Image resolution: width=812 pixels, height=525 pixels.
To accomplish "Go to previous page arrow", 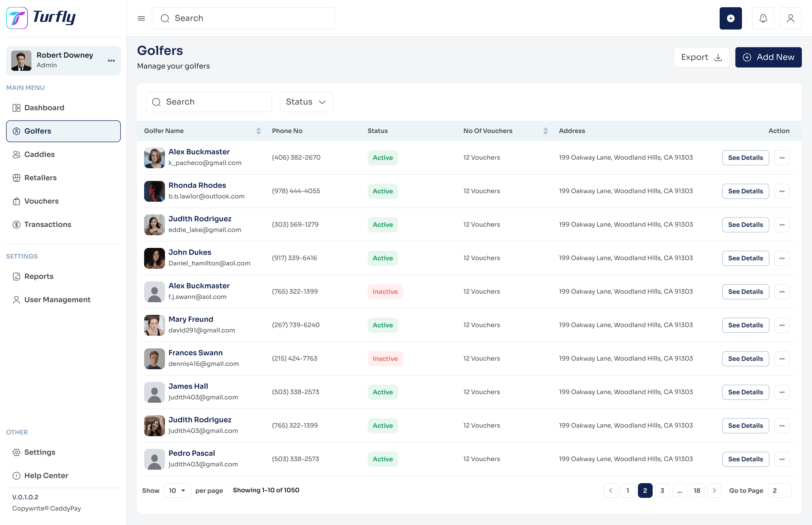I will 611,490.
